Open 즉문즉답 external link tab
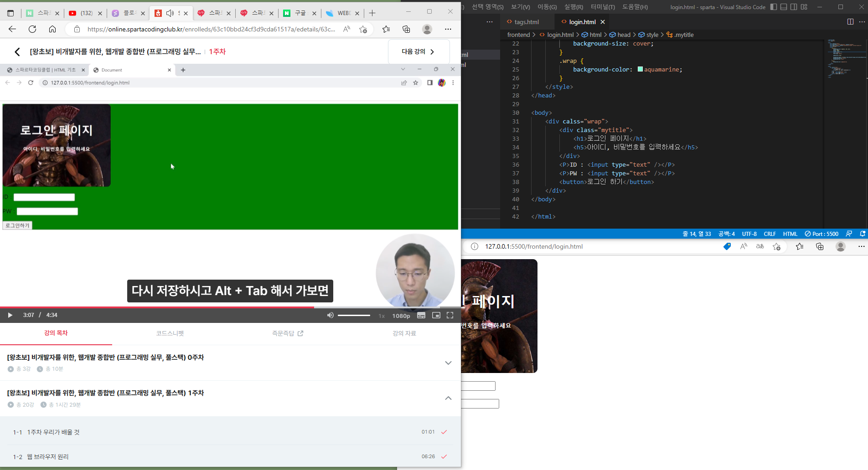 (x=288, y=333)
